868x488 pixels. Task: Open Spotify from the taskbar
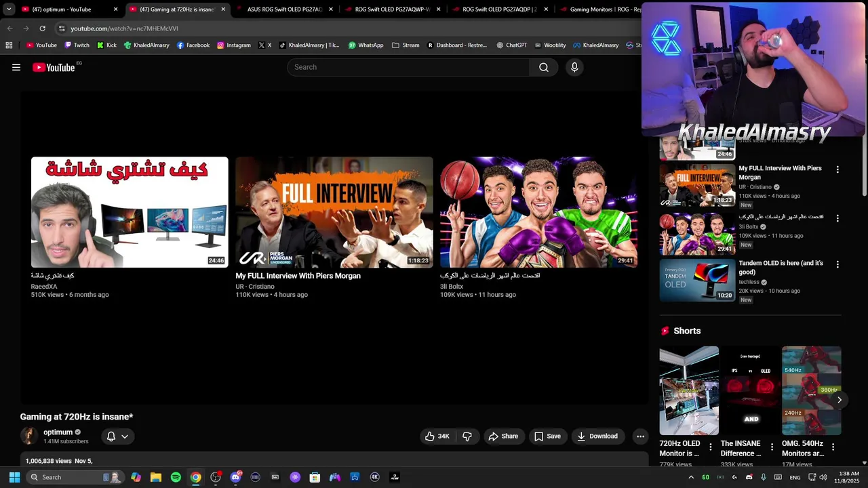point(176,477)
